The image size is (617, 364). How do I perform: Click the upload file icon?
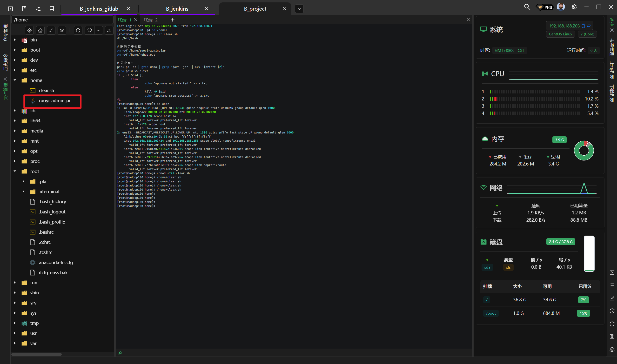coord(109,30)
